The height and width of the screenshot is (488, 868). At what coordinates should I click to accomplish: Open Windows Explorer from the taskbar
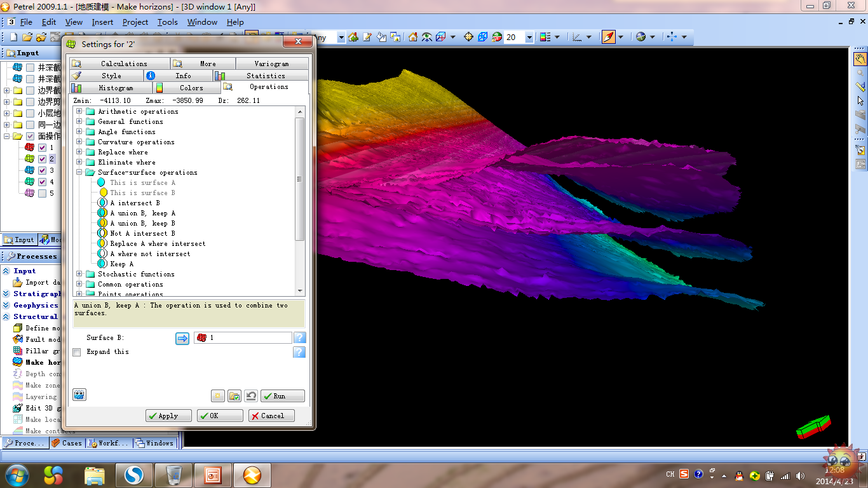(x=95, y=475)
